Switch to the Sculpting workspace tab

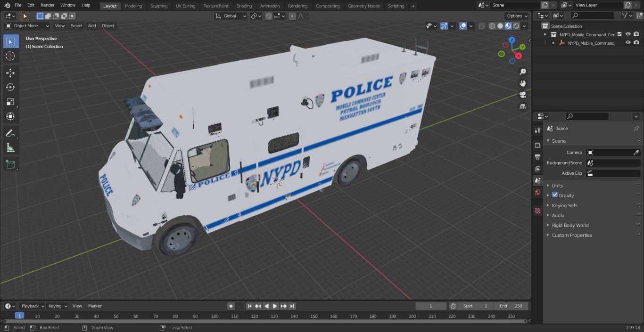[x=159, y=6]
